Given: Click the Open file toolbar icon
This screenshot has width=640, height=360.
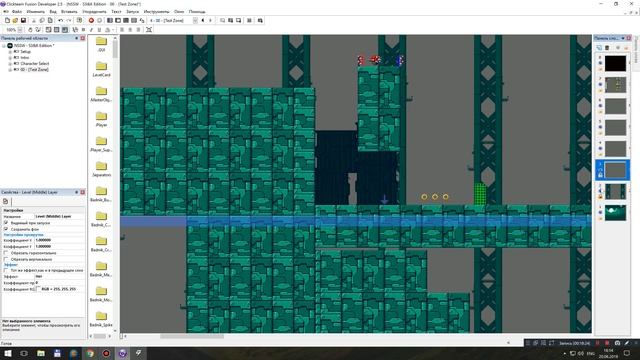Looking at the screenshot, I should point(15,20).
